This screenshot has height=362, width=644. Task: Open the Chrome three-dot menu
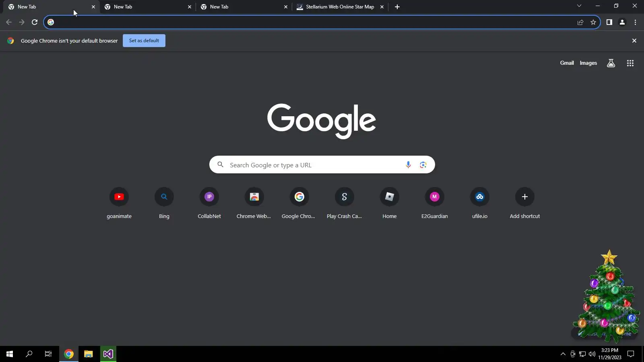pos(635,22)
